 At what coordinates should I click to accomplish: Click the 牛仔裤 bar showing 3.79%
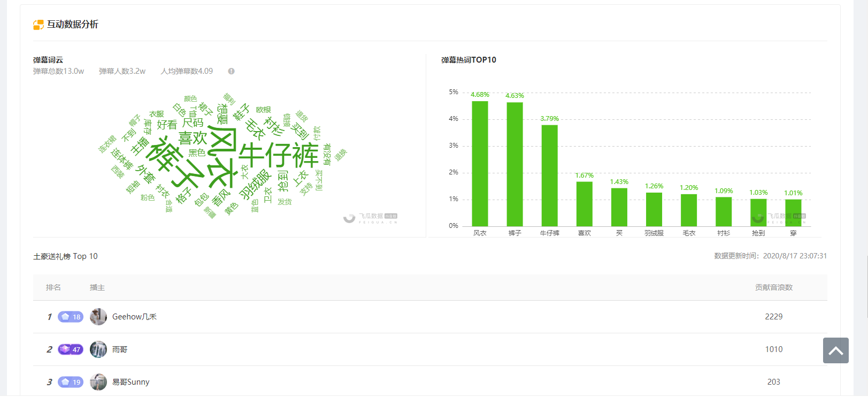(x=549, y=175)
